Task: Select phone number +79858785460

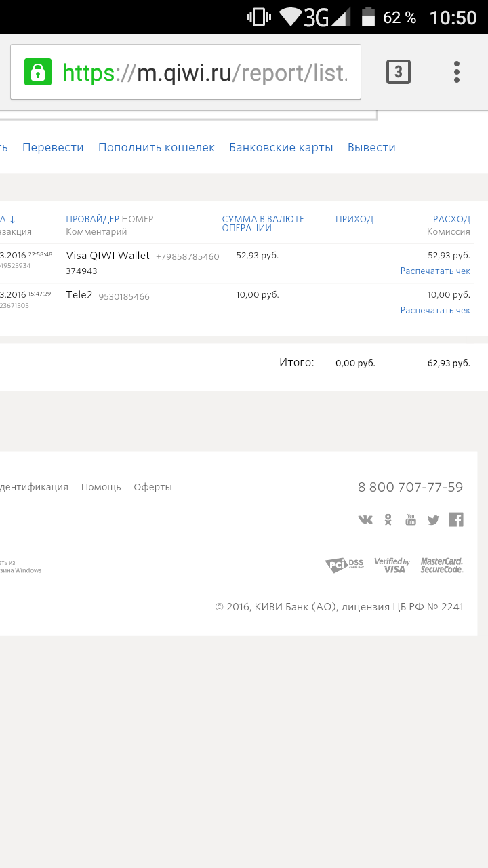Action: [x=188, y=257]
